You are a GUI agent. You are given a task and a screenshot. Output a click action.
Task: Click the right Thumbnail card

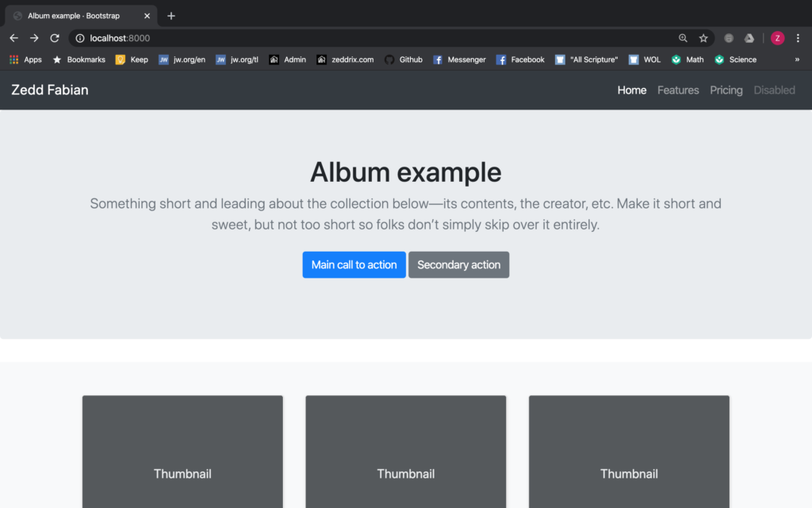click(629, 452)
